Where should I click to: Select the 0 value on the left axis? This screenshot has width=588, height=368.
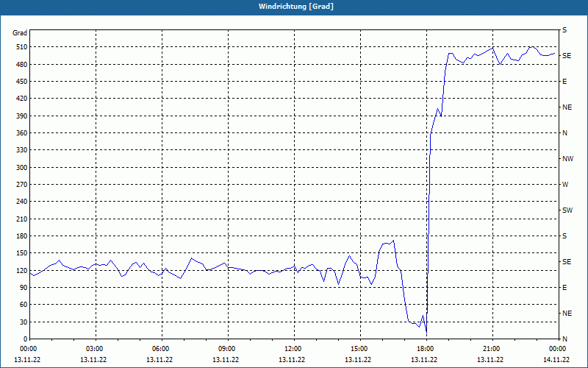coord(25,339)
